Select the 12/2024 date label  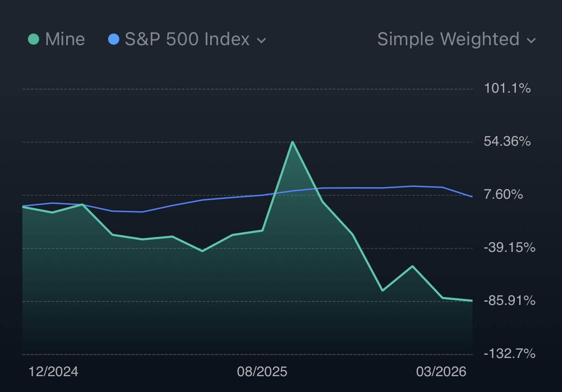click(x=54, y=372)
